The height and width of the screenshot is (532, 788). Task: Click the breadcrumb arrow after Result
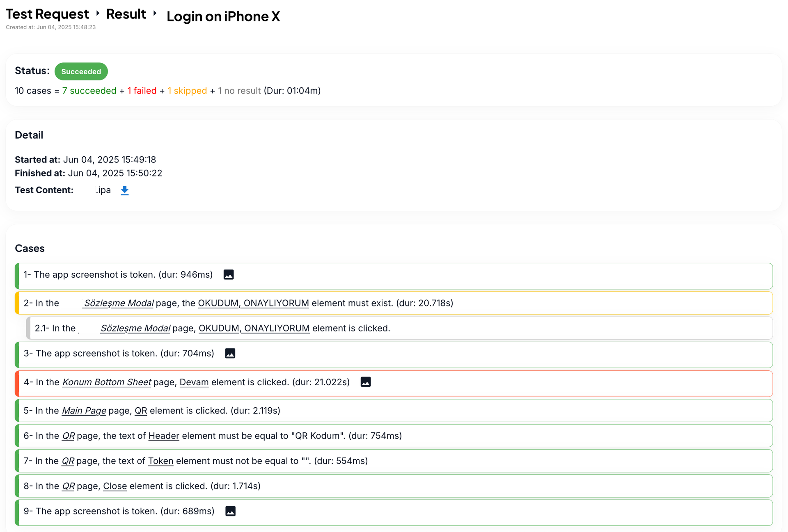pyautogui.click(x=155, y=14)
